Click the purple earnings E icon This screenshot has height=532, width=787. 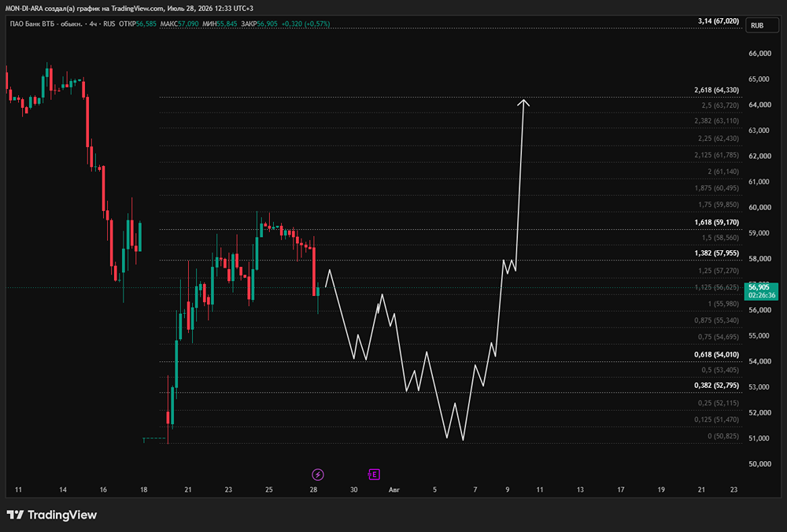tap(374, 475)
